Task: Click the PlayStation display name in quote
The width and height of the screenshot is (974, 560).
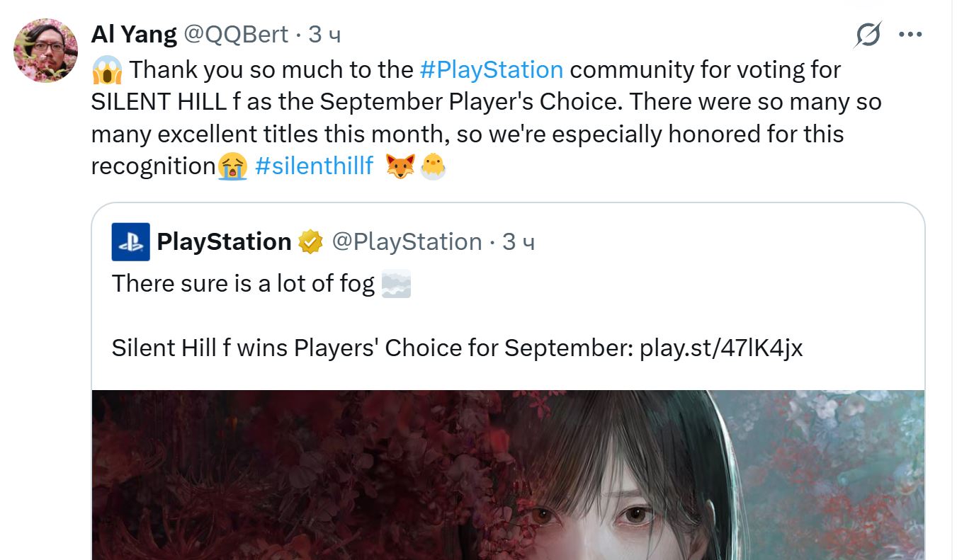Action: (x=224, y=242)
